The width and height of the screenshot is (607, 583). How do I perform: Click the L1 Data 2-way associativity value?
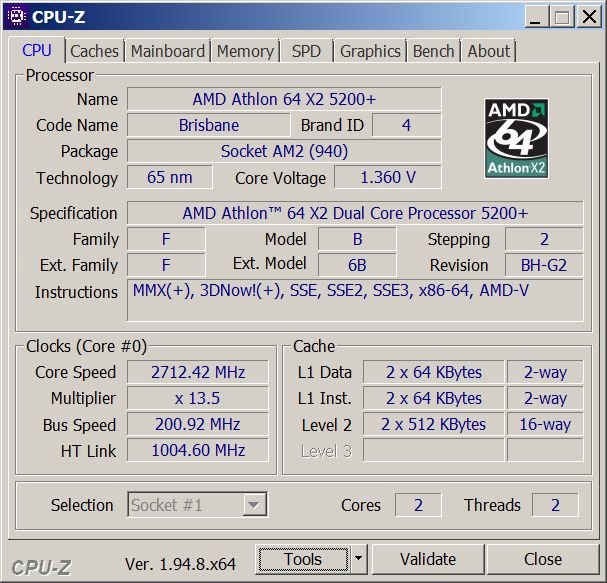point(545,372)
